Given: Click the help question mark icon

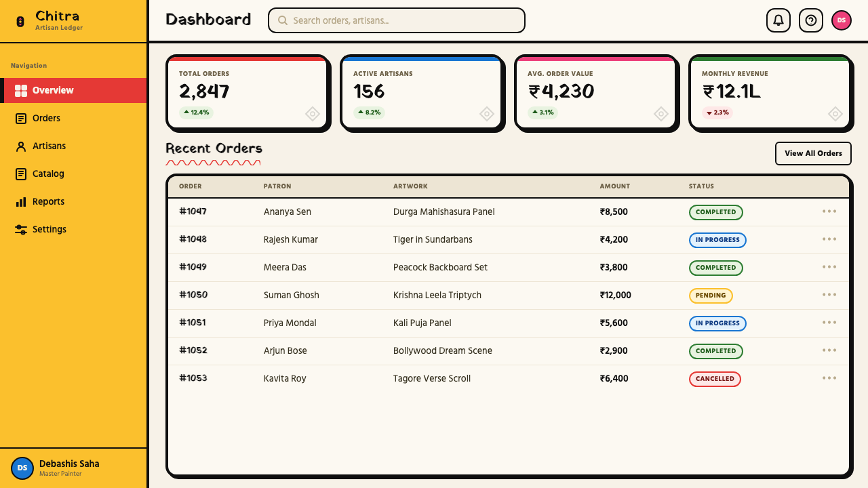Looking at the screenshot, I should coord(811,20).
